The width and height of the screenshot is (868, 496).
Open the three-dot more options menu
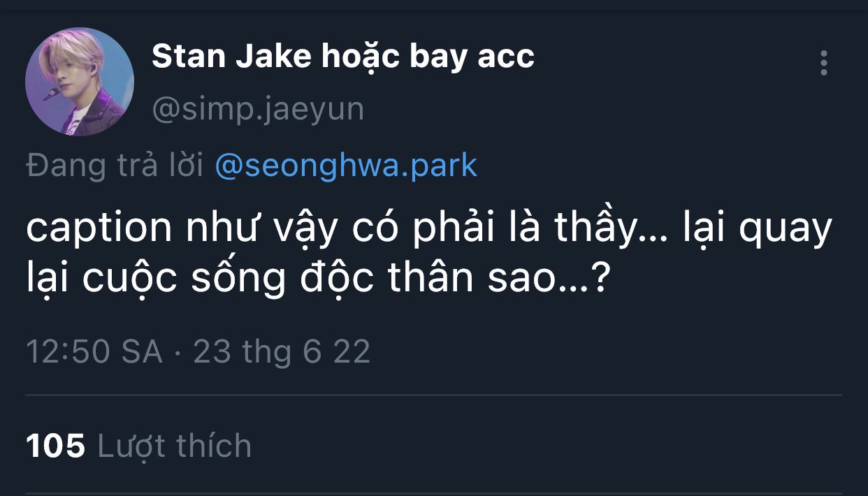click(x=824, y=64)
